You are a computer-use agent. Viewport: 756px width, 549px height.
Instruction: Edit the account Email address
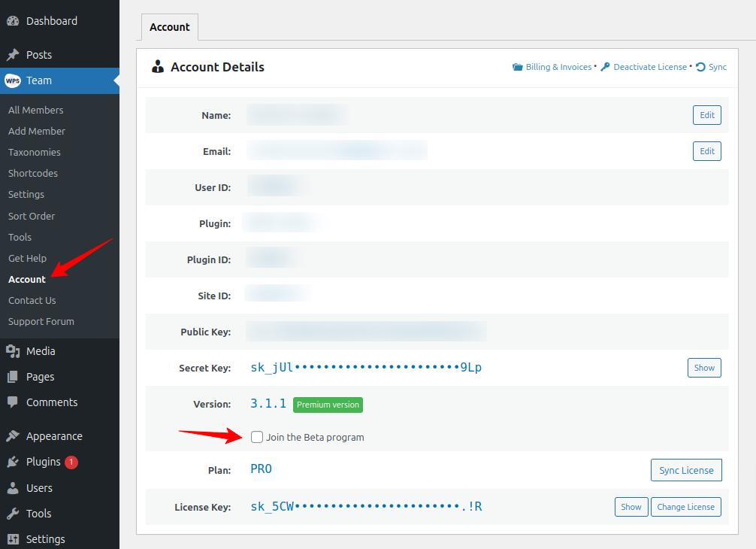point(706,150)
